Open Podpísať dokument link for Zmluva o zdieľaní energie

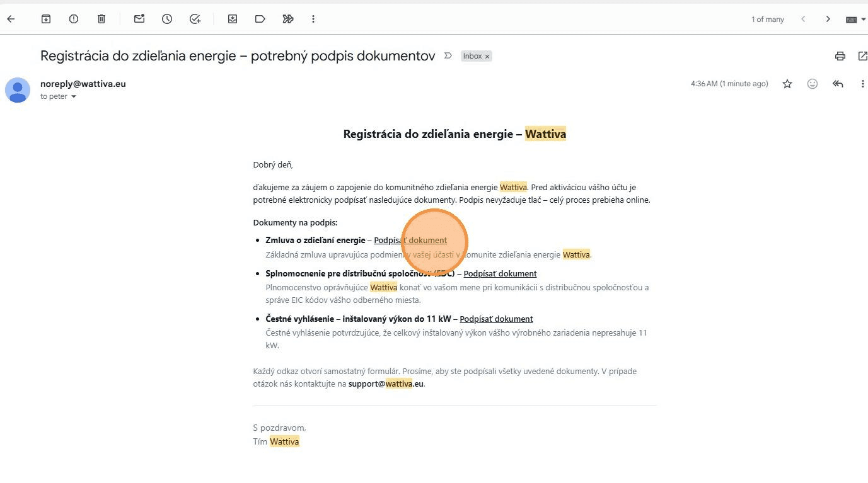(410, 240)
